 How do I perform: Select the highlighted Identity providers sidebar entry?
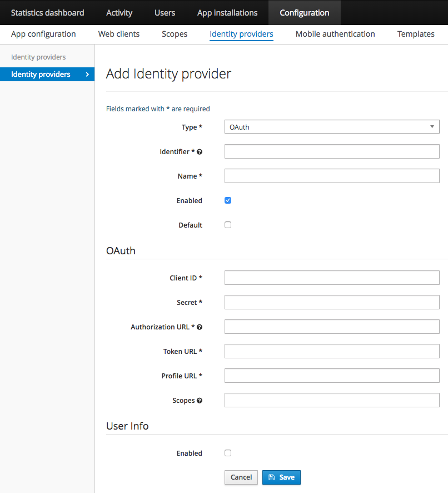pyautogui.click(x=41, y=74)
